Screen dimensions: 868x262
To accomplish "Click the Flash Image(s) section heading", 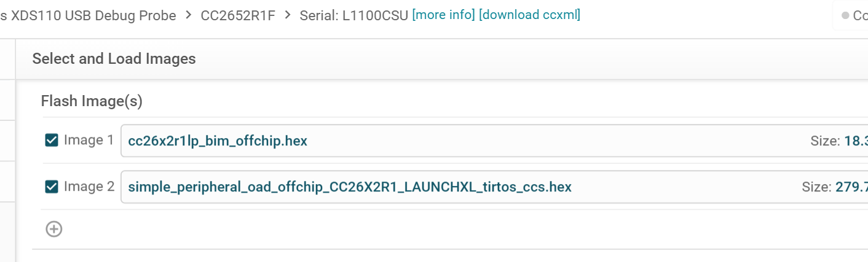I will coord(92,101).
